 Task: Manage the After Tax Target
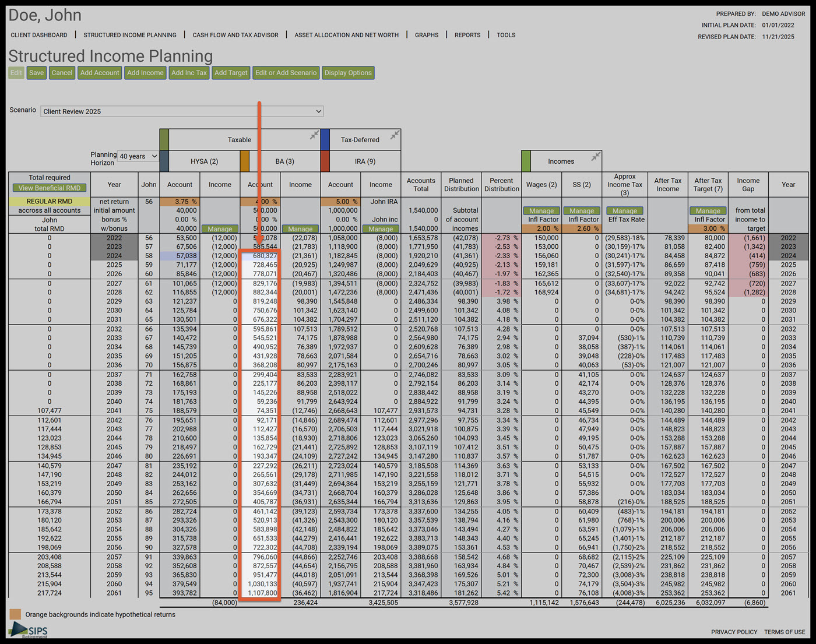(x=708, y=211)
